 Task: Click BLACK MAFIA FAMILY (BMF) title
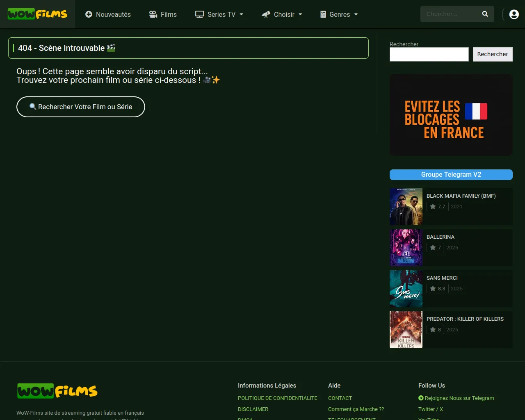tap(461, 196)
